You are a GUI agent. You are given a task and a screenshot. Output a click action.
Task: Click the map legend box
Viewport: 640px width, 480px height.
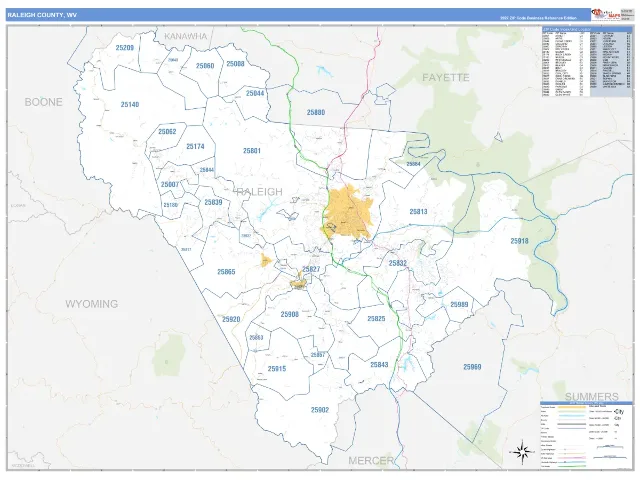(x=587, y=435)
